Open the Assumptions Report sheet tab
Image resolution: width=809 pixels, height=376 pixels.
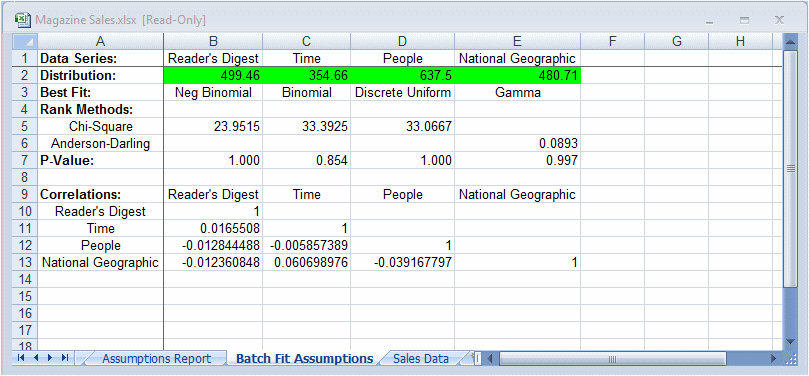pyautogui.click(x=156, y=358)
